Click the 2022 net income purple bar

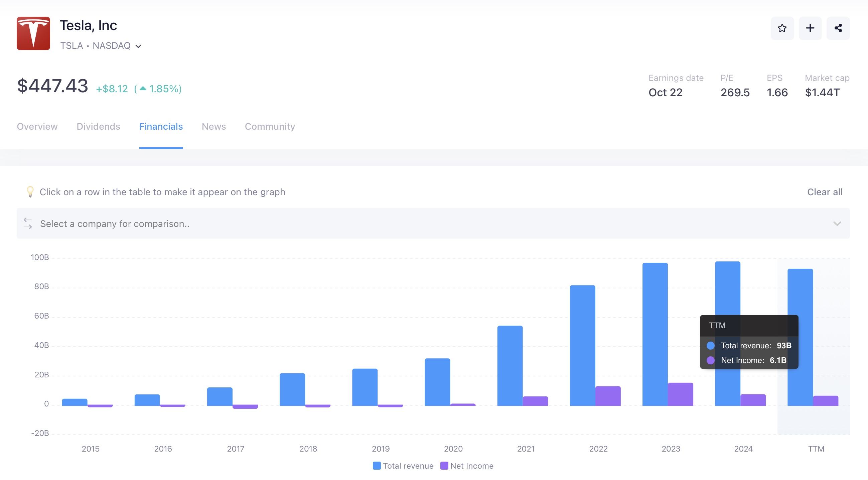(607, 396)
